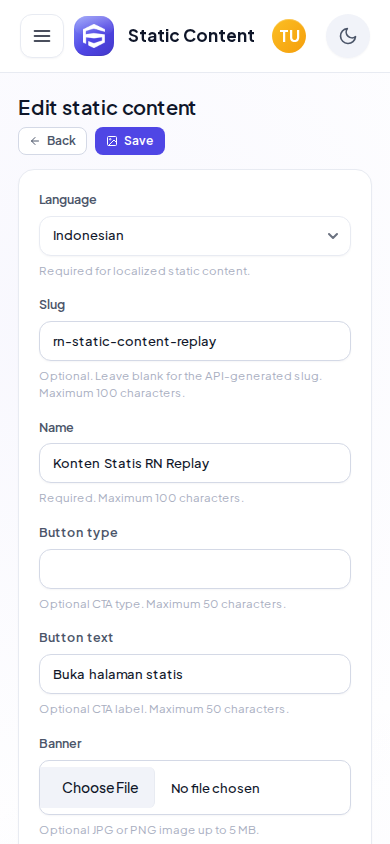Click the left arrow icon in Back
This screenshot has width=390, height=844.
[x=35, y=141]
